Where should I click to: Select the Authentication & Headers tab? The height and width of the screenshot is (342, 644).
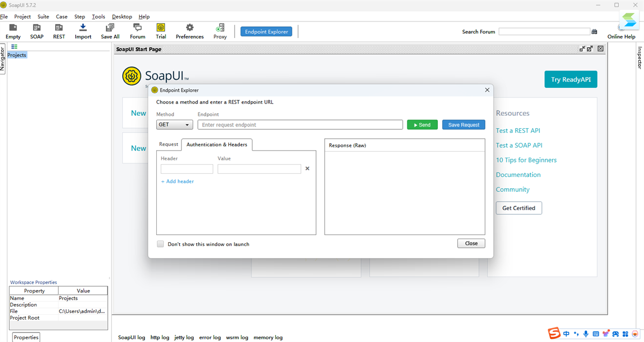(x=217, y=144)
